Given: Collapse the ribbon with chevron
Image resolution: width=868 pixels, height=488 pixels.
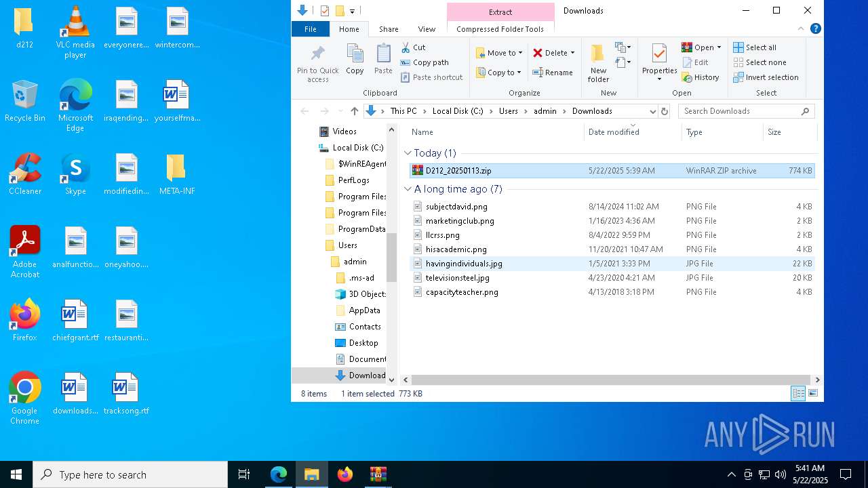Looking at the screenshot, I should coord(801,28).
